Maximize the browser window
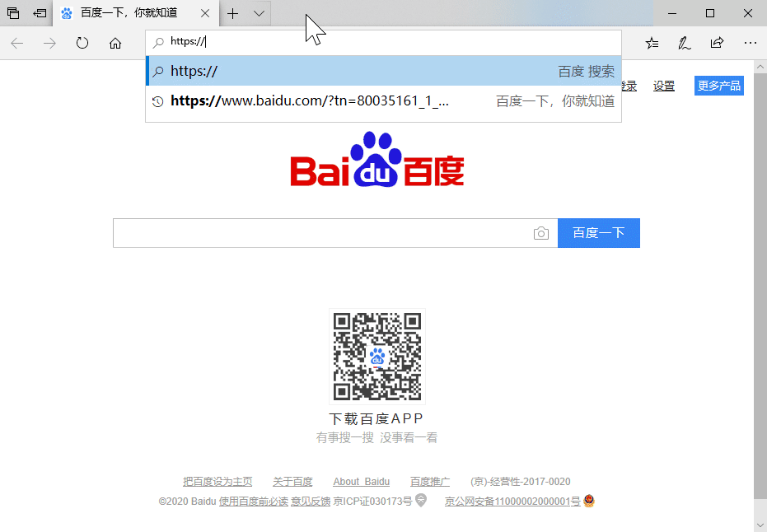Screen dimensions: 767x532 710,13
